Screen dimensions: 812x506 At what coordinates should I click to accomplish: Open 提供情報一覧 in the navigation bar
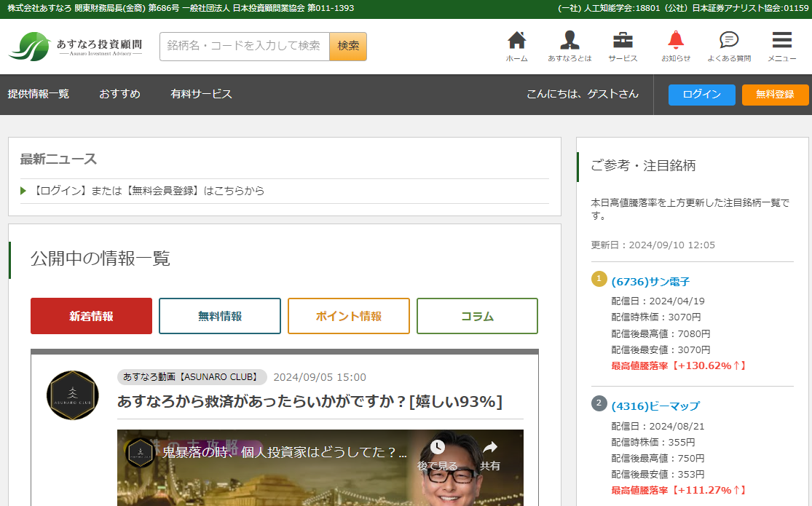click(39, 94)
